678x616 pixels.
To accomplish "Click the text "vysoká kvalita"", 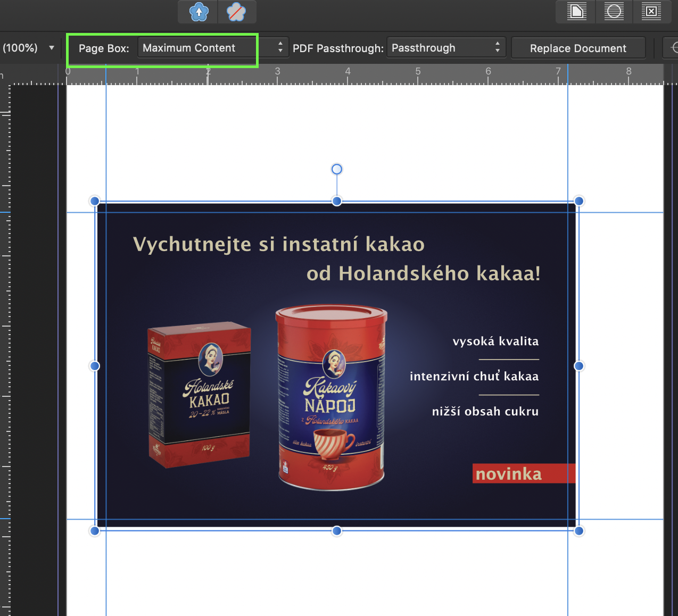I will (x=495, y=341).
